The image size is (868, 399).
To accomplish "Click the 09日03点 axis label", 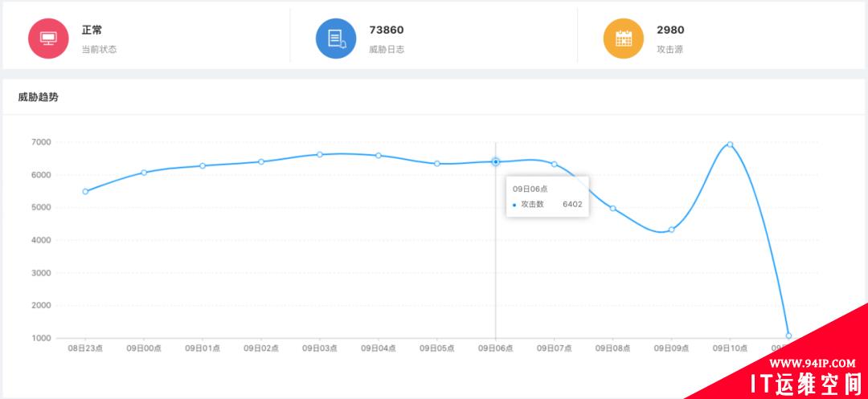I will coord(319,348).
